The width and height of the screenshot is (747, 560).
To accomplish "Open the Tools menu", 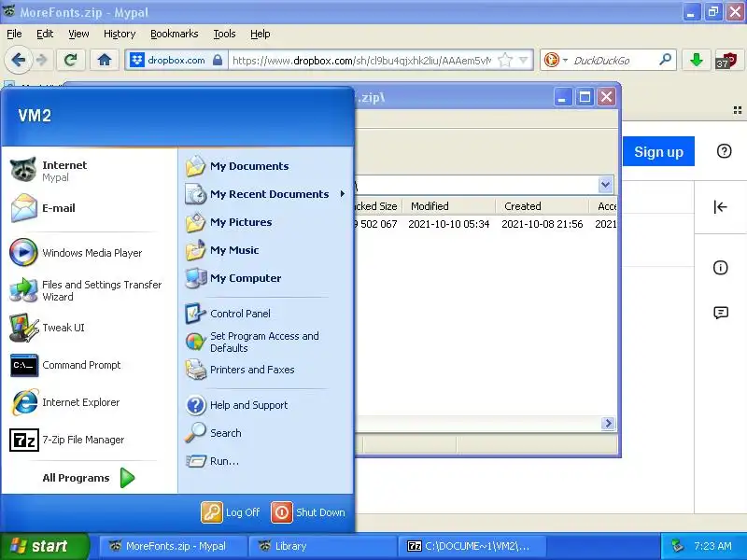I will click(x=224, y=34).
